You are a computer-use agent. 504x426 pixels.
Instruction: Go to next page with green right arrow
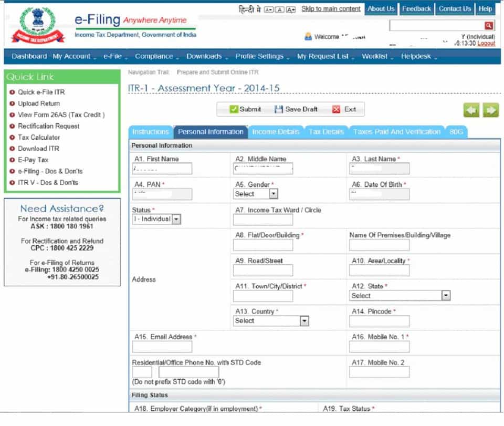(x=491, y=110)
